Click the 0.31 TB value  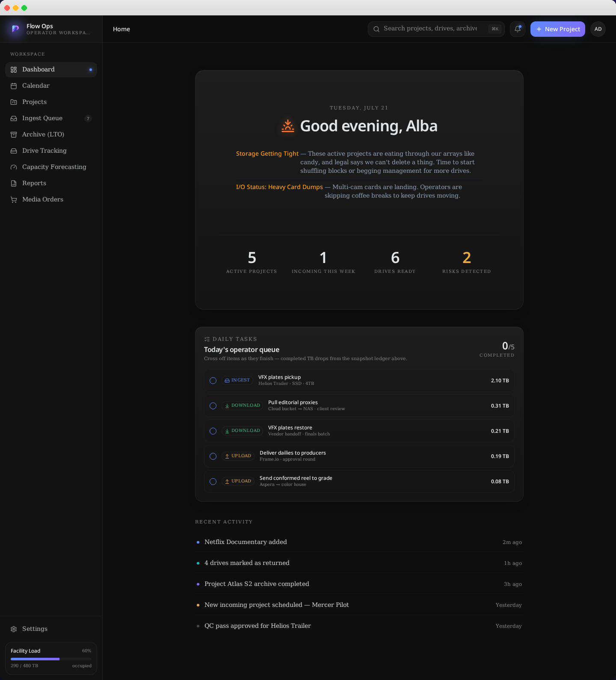click(x=500, y=406)
